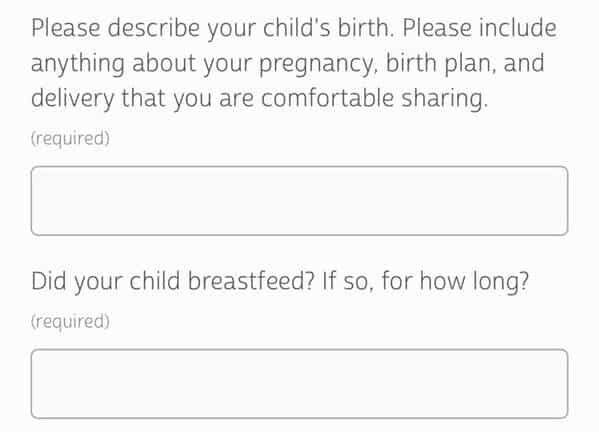Click the child's birth description text box
This screenshot has height=432, width=599.
pyautogui.click(x=300, y=201)
